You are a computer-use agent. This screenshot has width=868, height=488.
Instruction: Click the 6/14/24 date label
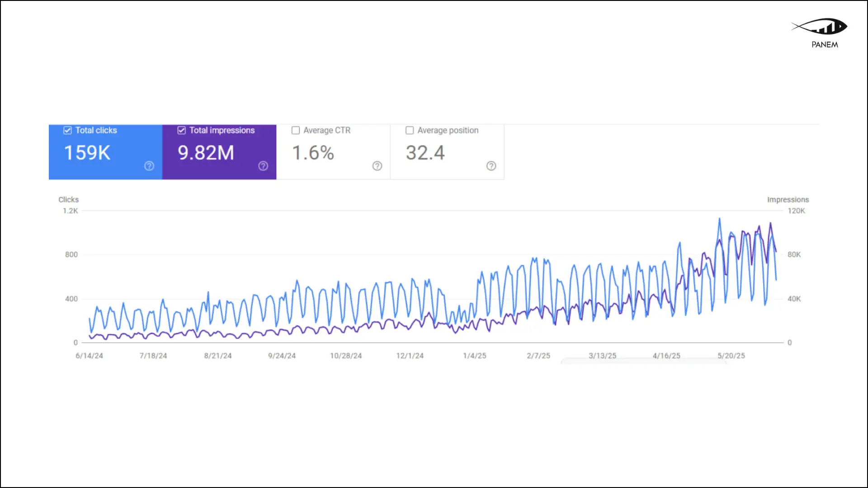(x=89, y=356)
